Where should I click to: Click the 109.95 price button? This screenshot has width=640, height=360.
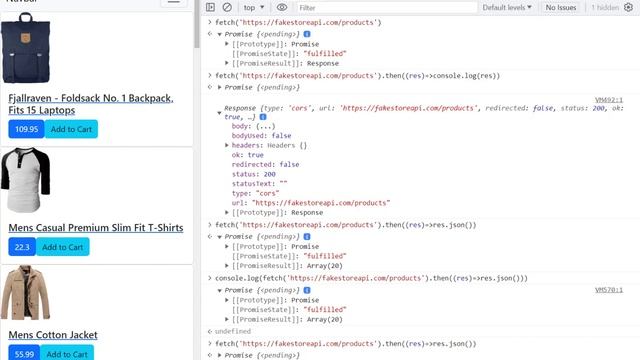[x=26, y=129]
